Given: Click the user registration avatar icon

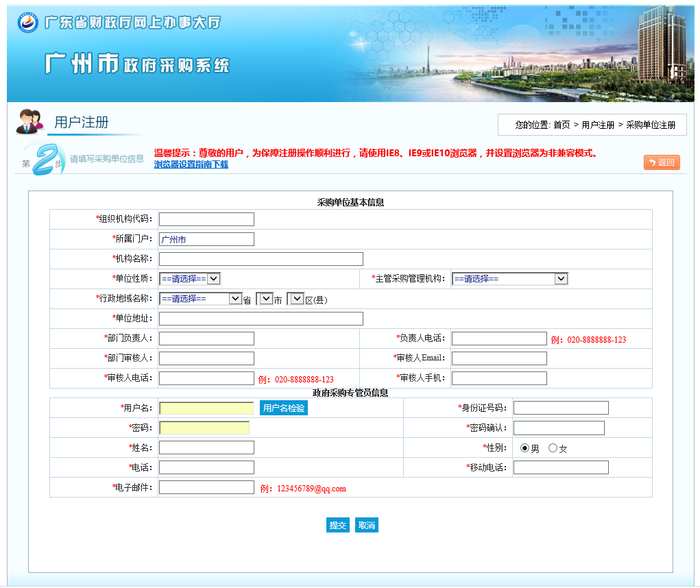Looking at the screenshot, I should (29, 121).
